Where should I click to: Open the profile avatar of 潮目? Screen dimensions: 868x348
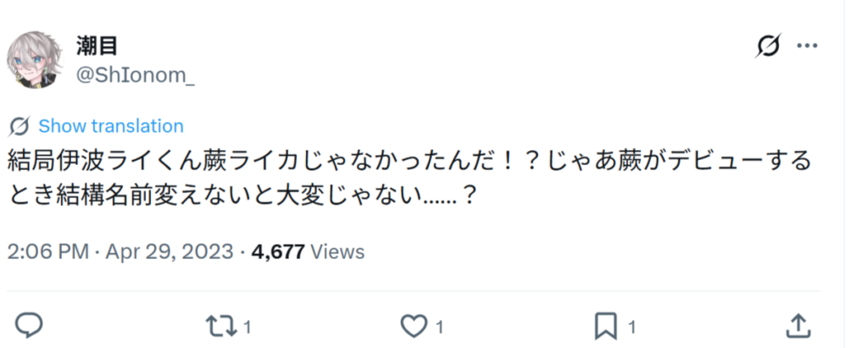(32, 61)
